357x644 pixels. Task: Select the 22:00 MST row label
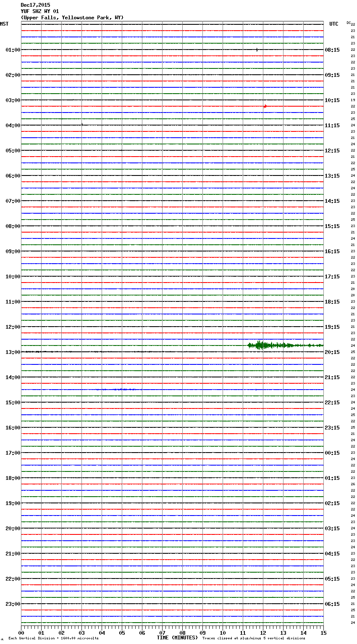pos(13,579)
